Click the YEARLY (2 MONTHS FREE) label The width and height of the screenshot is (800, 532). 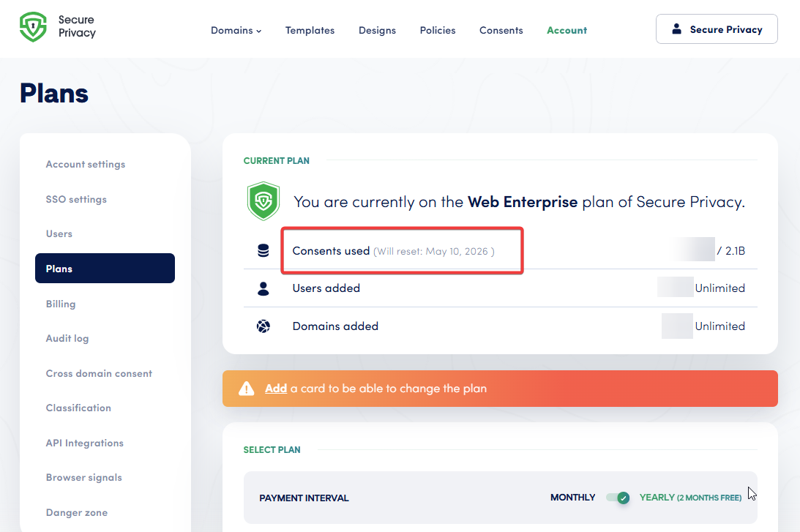point(690,498)
